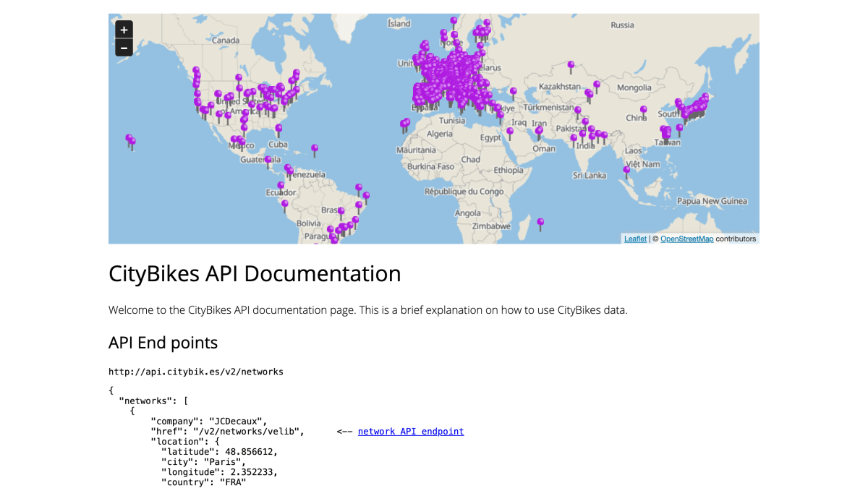
Task: Select the marker just above Cuba label
Action: (278, 132)
